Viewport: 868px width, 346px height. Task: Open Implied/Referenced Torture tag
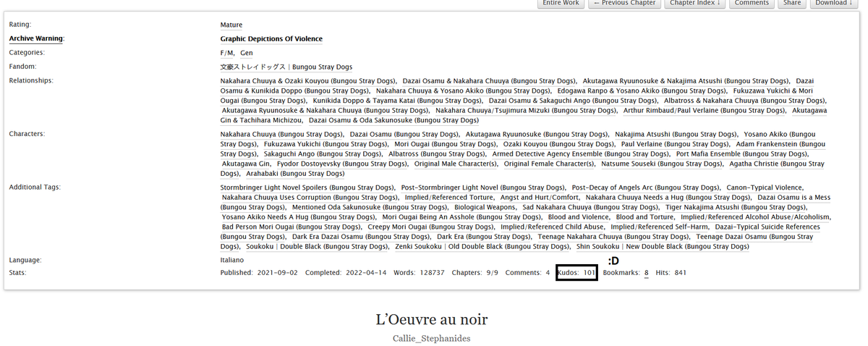coord(450,198)
